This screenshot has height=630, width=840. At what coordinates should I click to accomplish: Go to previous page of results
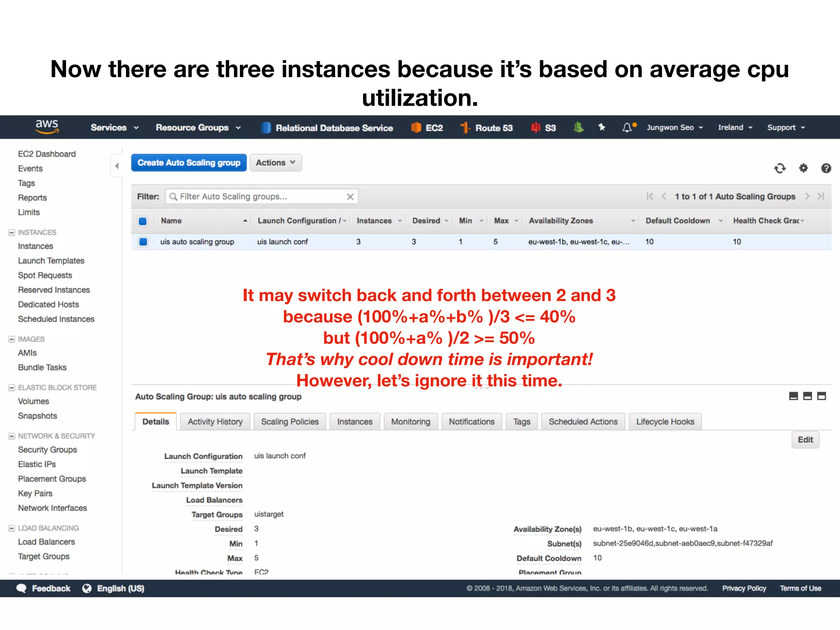point(664,196)
